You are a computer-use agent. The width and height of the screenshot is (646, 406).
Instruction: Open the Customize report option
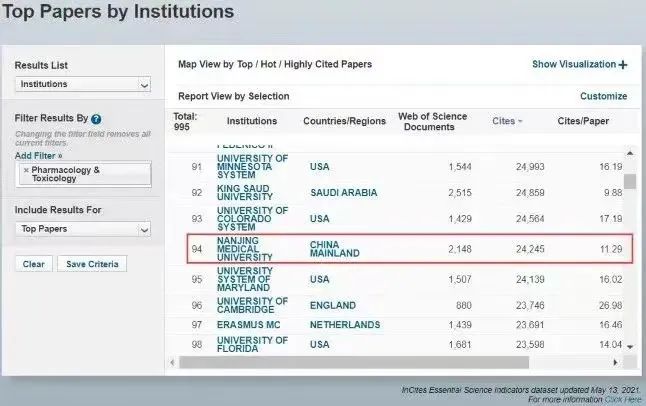[603, 96]
